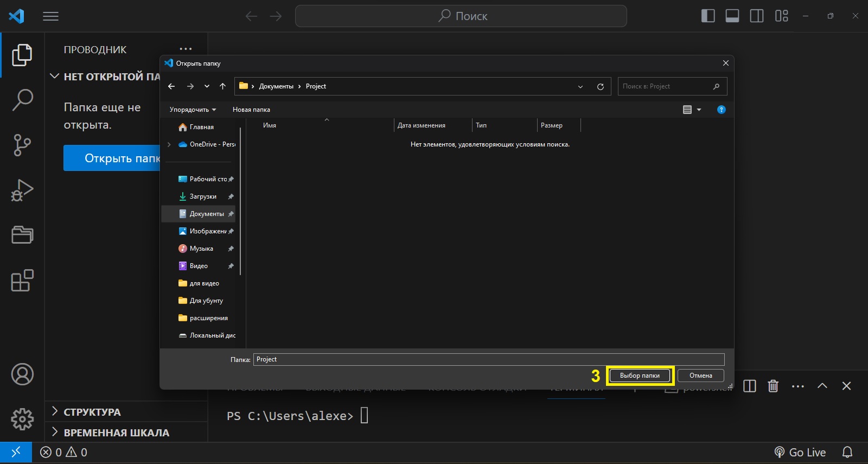Open the Project Manager folders icon
This screenshot has width=868, height=464.
(22, 235)
